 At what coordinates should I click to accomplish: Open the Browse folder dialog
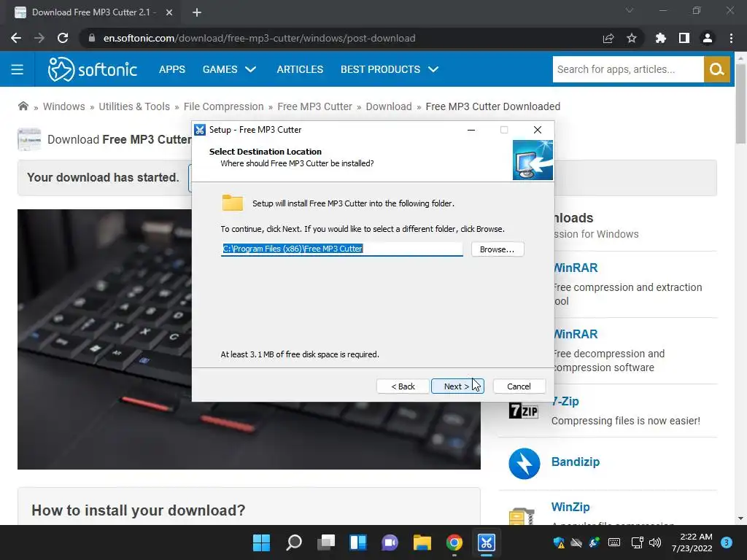click(x=498, y=249)
